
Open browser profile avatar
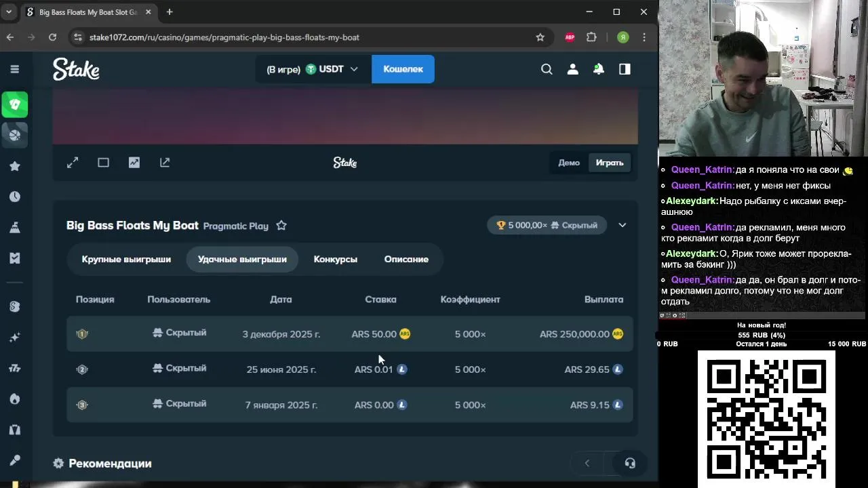pos(623,37)
